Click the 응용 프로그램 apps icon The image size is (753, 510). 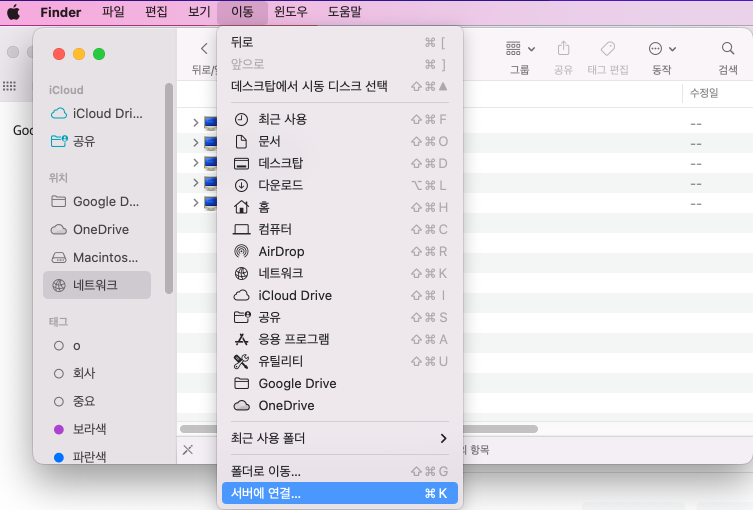pos(241,340)
